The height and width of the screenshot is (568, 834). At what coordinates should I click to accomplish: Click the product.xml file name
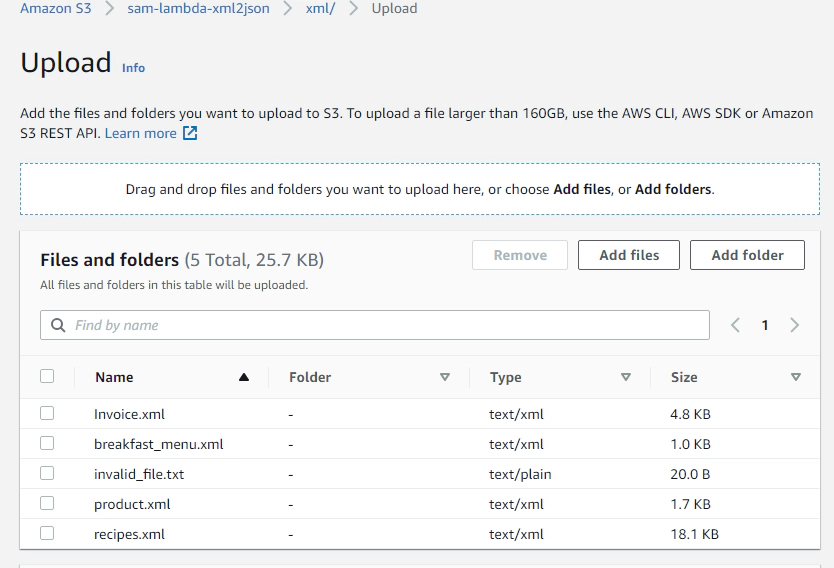(132, 504)
